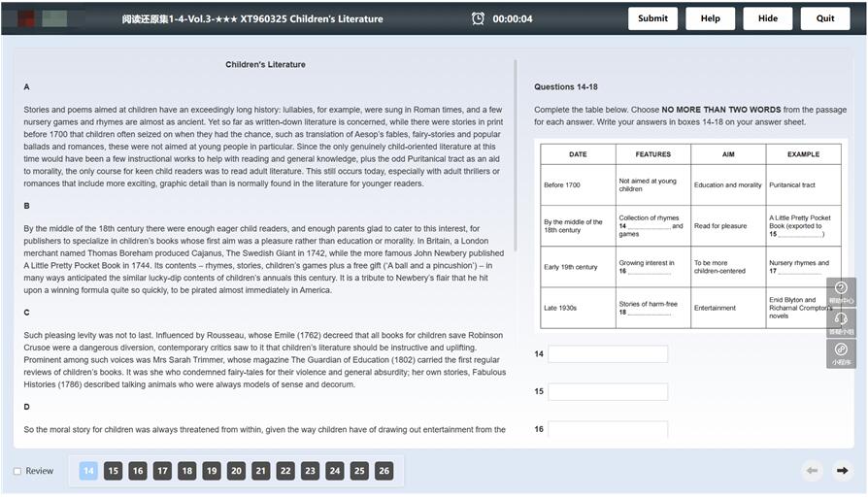Viewport: 868px width, 498px height.
Task: Go to question 18
Action: [x=187, y=471]
